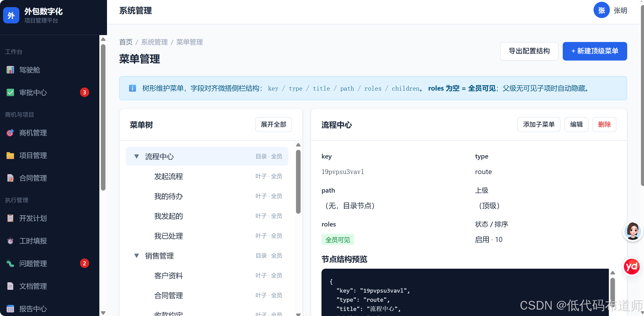Click the JSON preview scrollbar up arrow
Screen dimensions: 644x316
tap(613, 273)
